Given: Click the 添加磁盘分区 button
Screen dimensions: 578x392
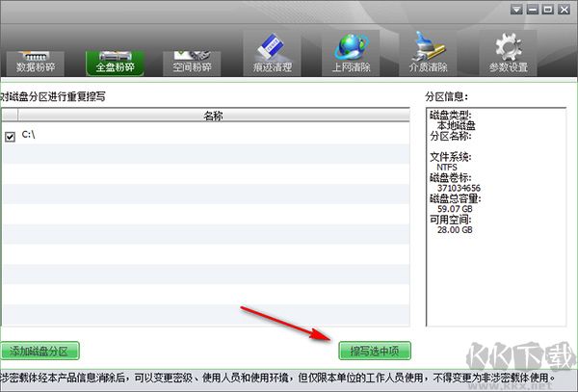Looking at the screenshot, I should 39,351.
